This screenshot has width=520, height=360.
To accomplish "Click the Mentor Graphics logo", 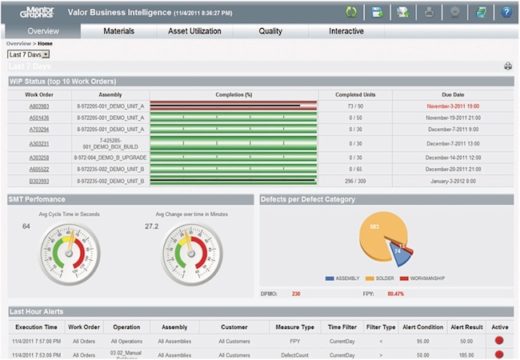I will (37, 12).
